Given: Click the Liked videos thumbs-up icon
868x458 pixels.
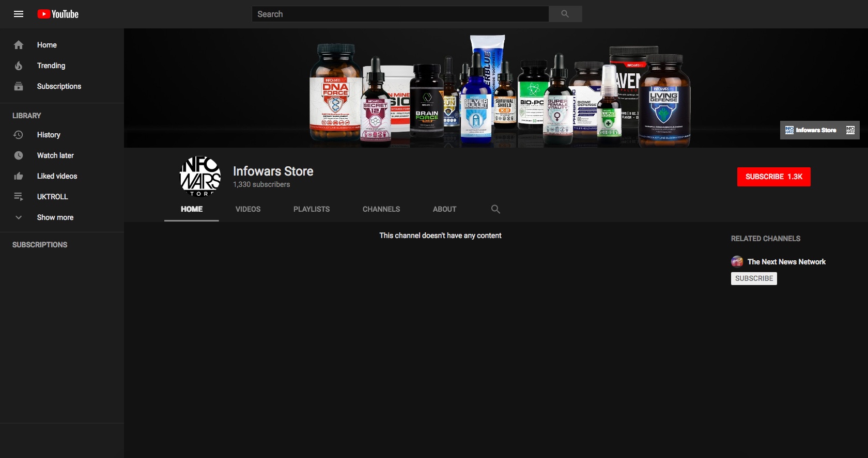Looking at the screenshot, I should pos(19,176).
